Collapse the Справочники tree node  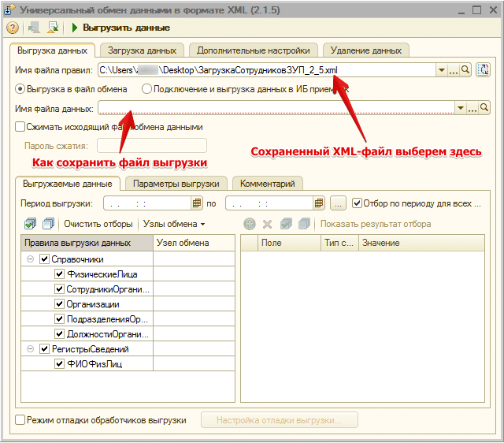(29, 259)
